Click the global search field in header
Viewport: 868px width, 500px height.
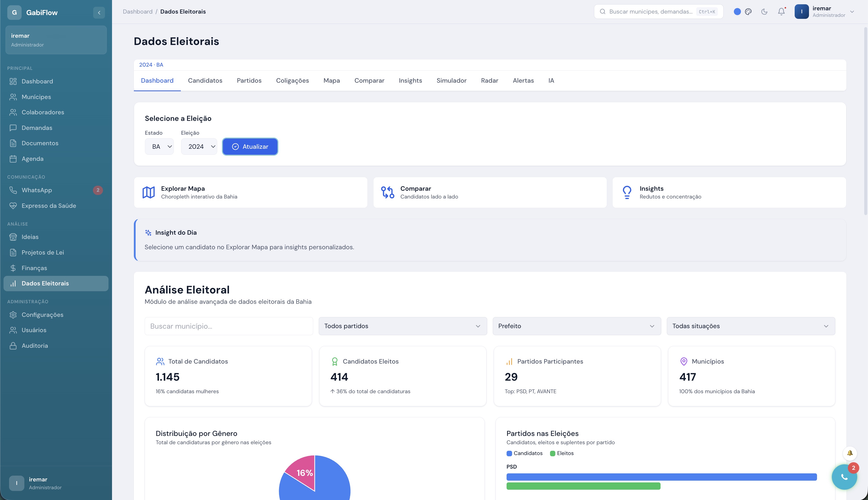click(x=658, y=12)
